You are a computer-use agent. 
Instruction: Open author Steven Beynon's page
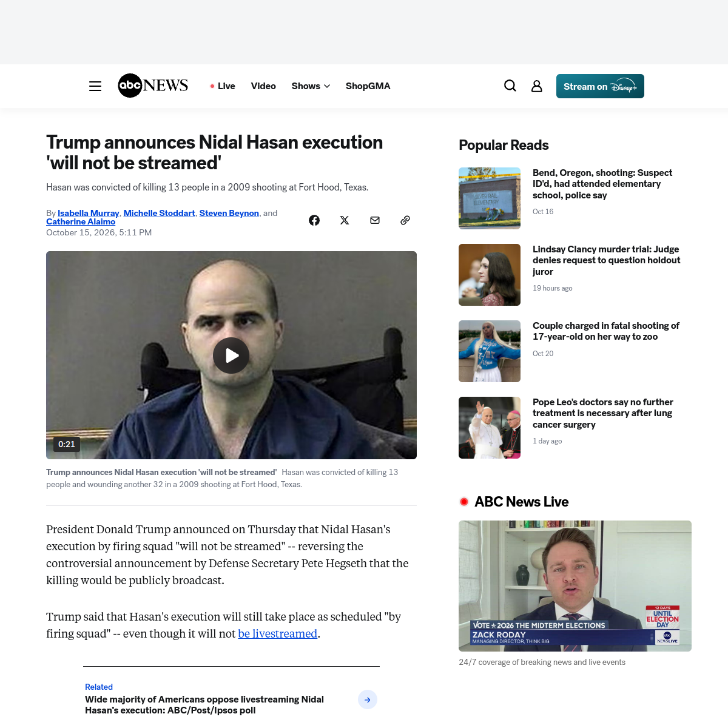point(229,213)
